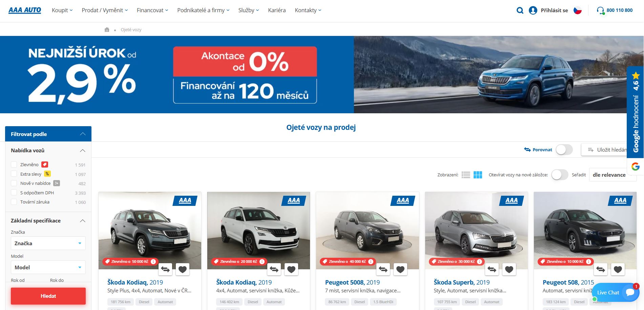644x310 pixels.
Task: Add Peugeot 508 to compare arrows icon
Action: click(601, 269)
